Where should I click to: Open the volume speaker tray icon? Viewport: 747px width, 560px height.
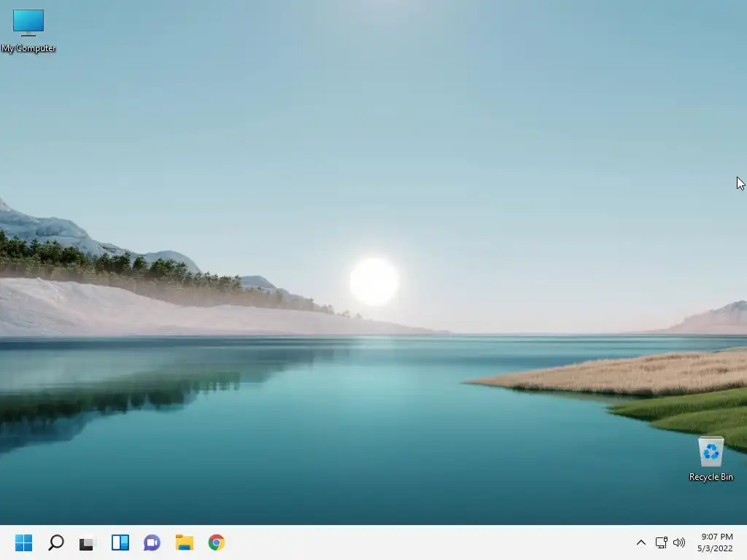click(x=679, y=542)
